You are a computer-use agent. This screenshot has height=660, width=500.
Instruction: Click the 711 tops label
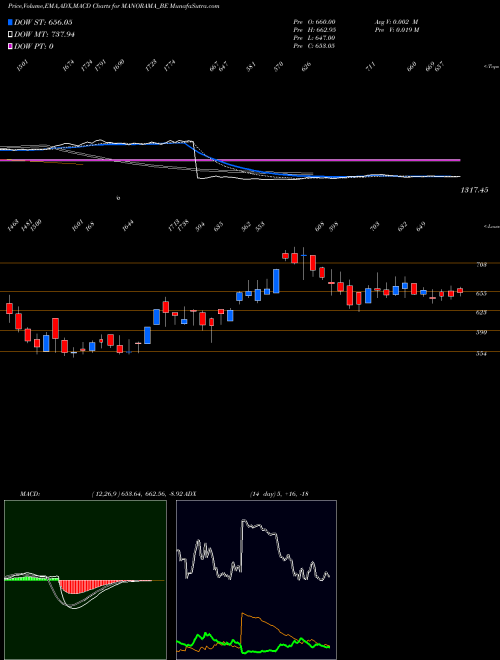point(371,66)
